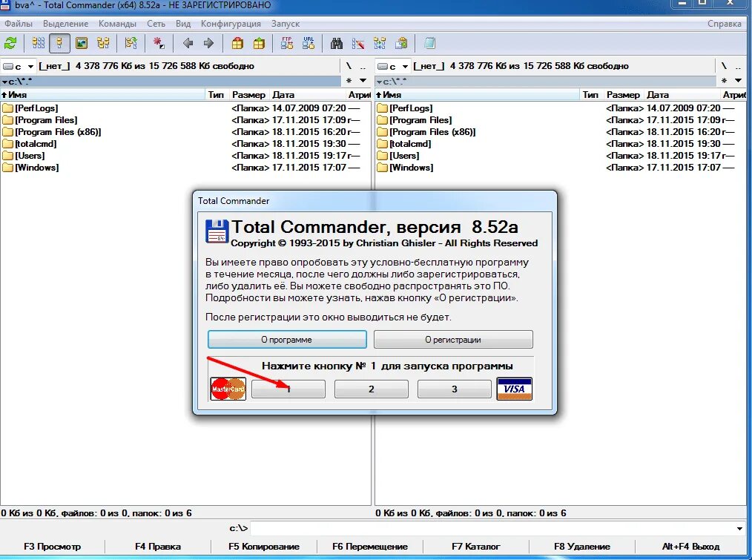The width and height of the screenshot is (752, 560).
Task: Click the О регистрации button
Action: click(453, 339)
